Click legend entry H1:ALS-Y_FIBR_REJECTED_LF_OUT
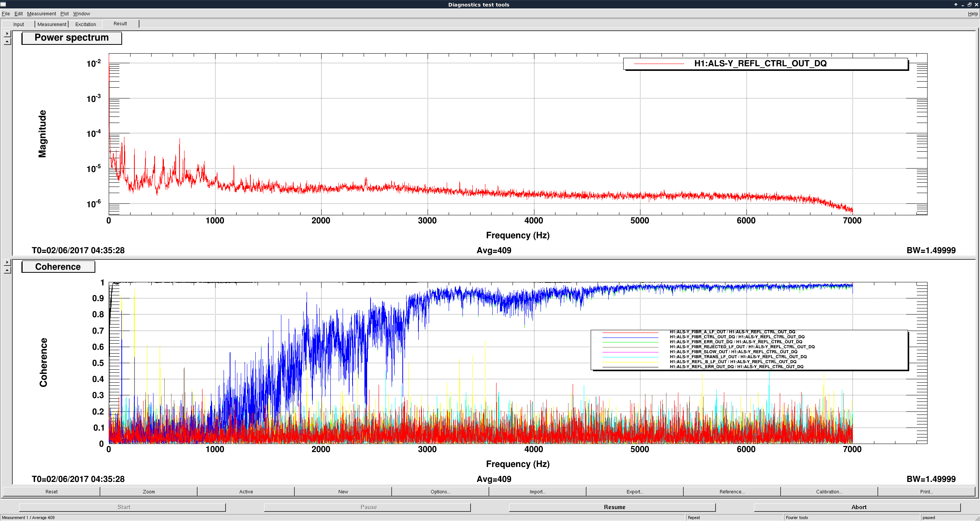Viewport: 980px width, 521px height. pyautogui.click(x=742, y=347)
